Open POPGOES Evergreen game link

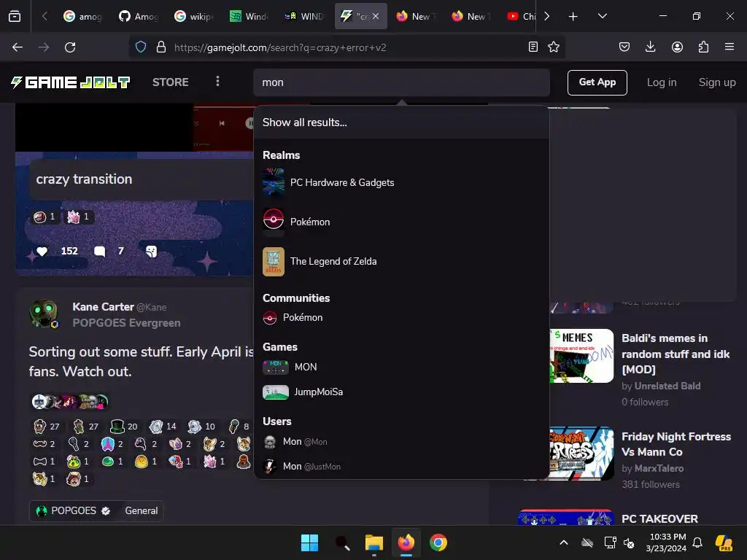[x=126, y=323]
